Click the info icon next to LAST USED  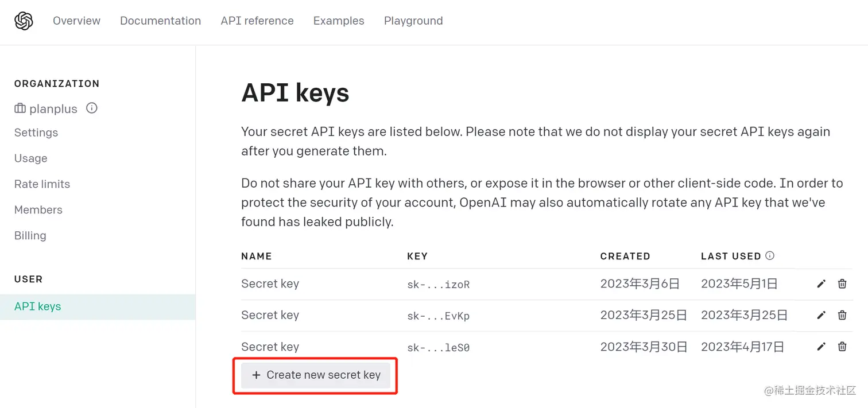click(770, 255)
